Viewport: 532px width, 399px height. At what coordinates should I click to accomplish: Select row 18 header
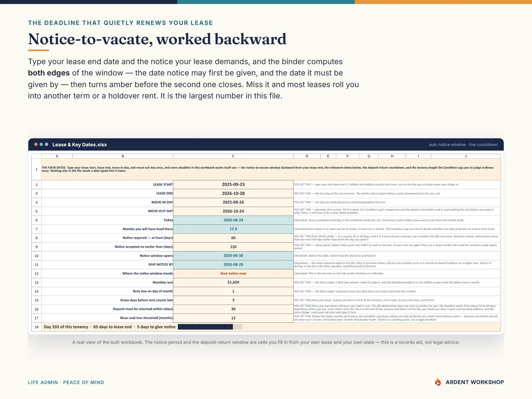pyautogui.click(x=37, y=327)
